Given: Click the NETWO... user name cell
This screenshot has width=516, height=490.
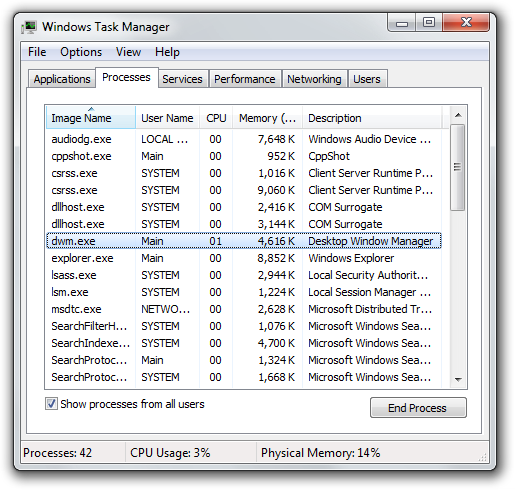Looking at the screenshot, I should point(165,309).
